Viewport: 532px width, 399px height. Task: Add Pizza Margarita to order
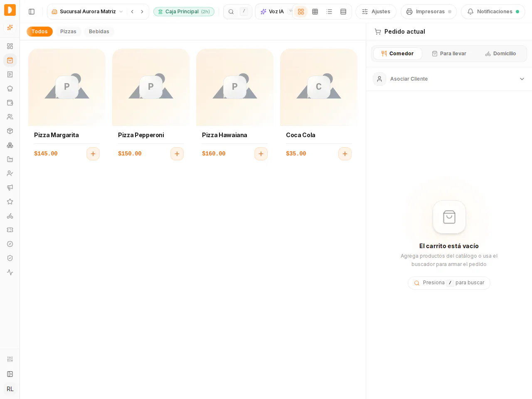point(93,154)
